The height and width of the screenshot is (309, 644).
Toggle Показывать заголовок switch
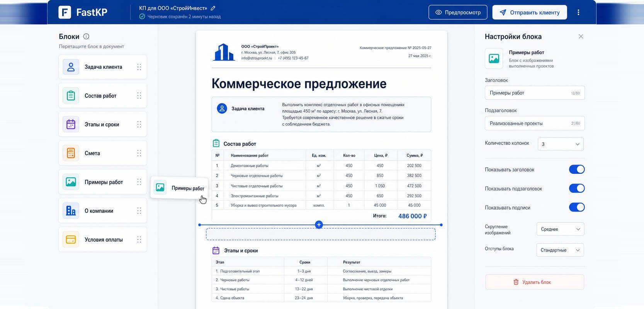coord(577,169)
